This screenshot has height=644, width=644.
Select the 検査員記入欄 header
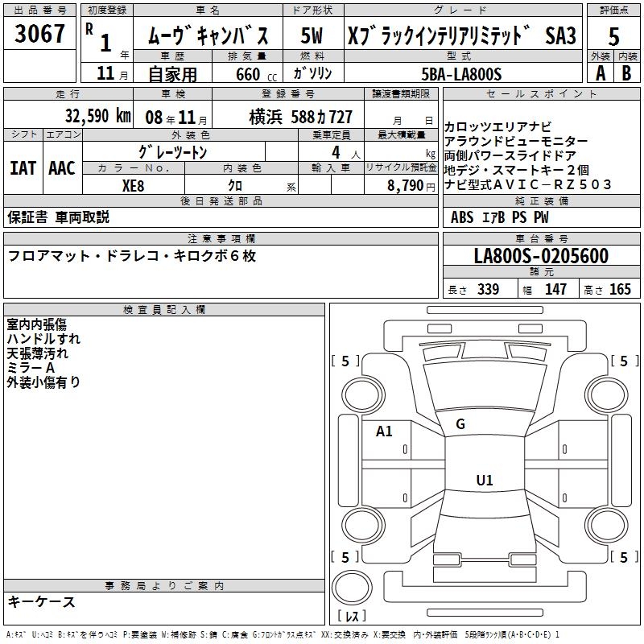pos(164,310)
